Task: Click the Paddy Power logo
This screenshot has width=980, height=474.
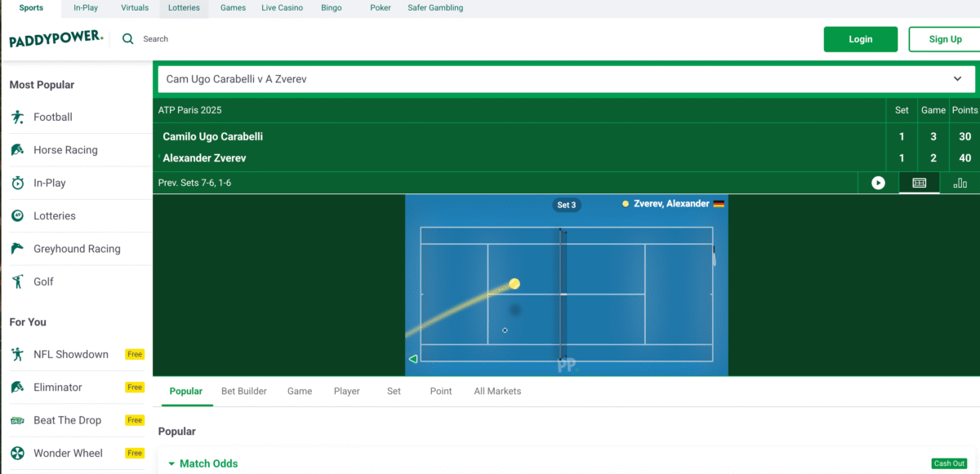Action: [x=56, y=39]
